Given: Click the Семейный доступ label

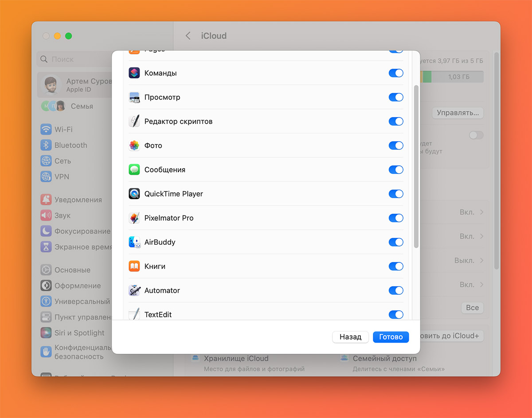Looking at the screenshot, I should pos(385,358).
